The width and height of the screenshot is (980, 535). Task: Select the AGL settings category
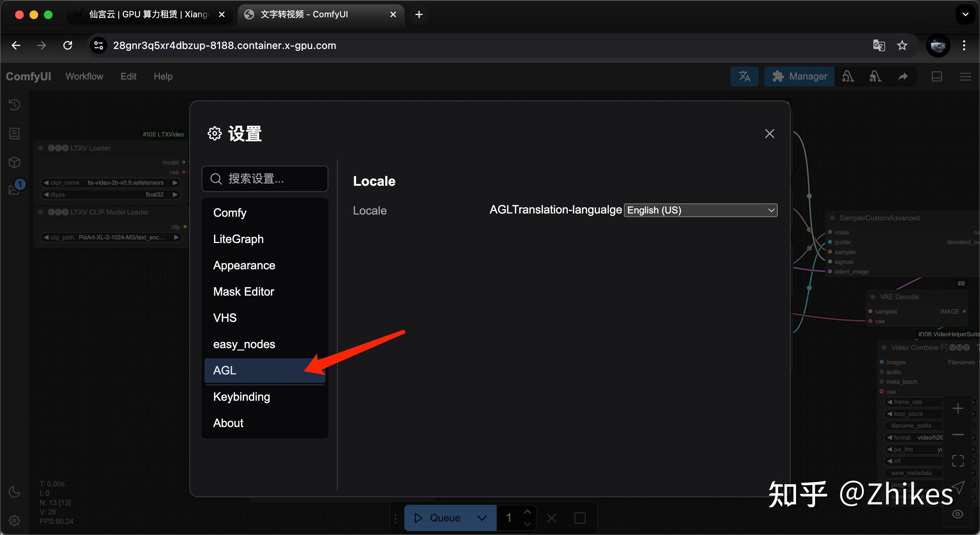click(x=265, y=370)
